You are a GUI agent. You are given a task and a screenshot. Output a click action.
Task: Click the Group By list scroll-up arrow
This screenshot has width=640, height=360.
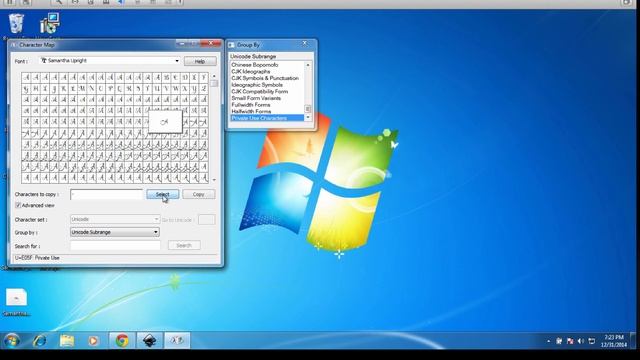(x=308, y=65)
